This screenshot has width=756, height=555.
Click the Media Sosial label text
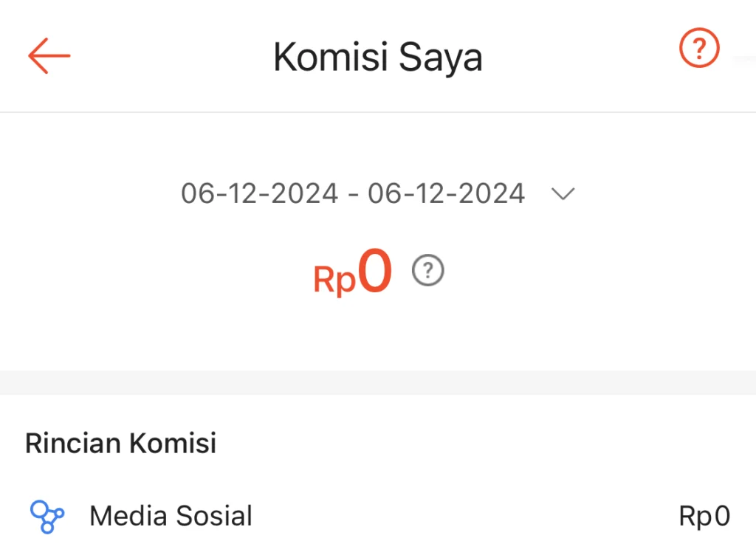(171, 516)
